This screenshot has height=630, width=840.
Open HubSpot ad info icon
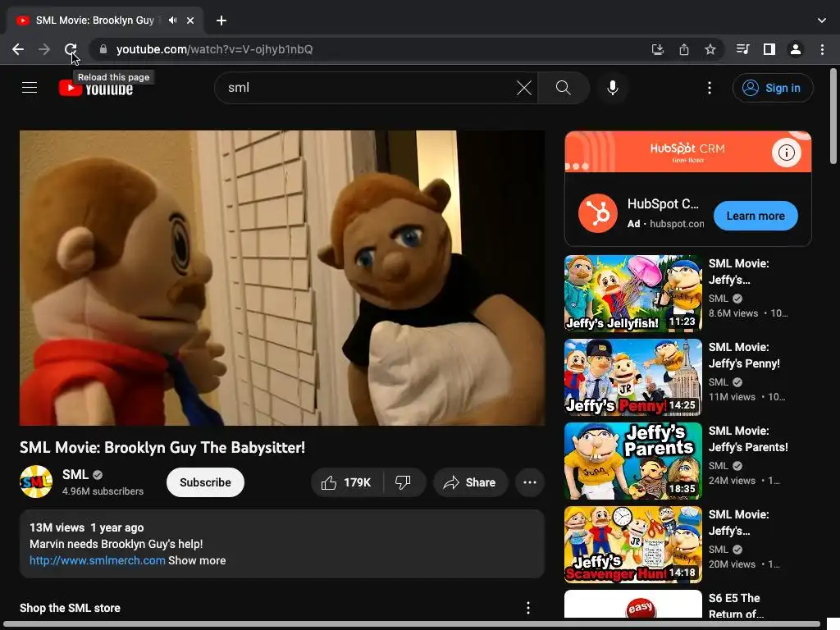click(x=786, y=153)
